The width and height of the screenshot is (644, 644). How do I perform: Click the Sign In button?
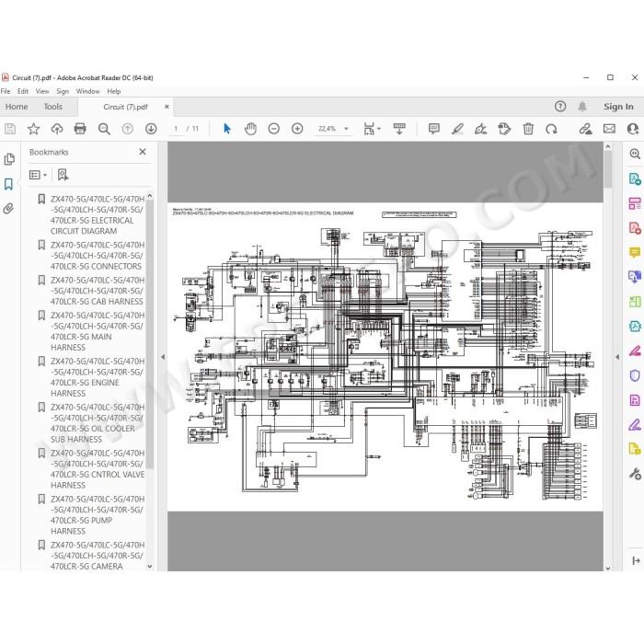click(618, 107)
